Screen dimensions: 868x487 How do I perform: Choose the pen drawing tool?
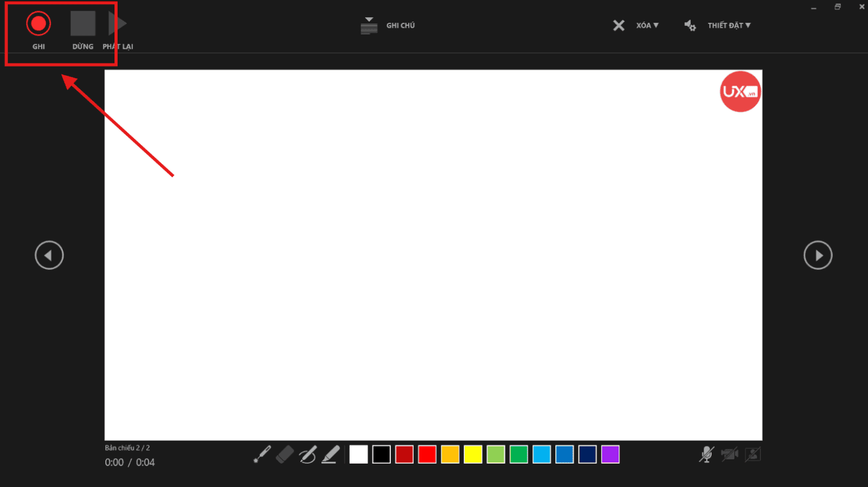click(308, 454)
